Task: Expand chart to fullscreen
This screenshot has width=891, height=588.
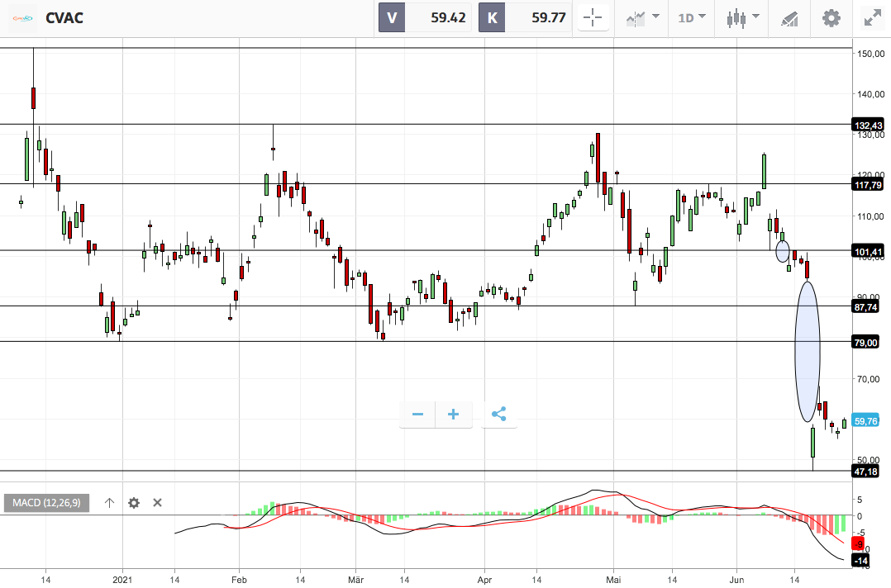Action: click(x=873, y=18)
